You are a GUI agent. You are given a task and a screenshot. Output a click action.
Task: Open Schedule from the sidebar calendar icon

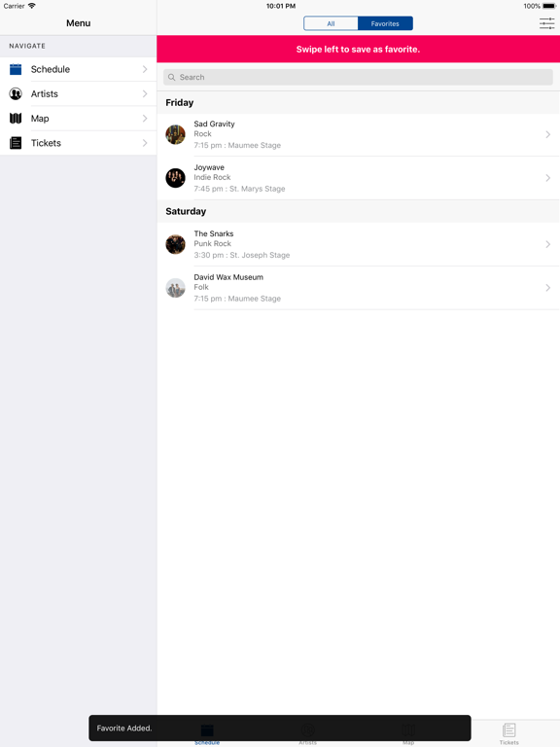[16, 69]
